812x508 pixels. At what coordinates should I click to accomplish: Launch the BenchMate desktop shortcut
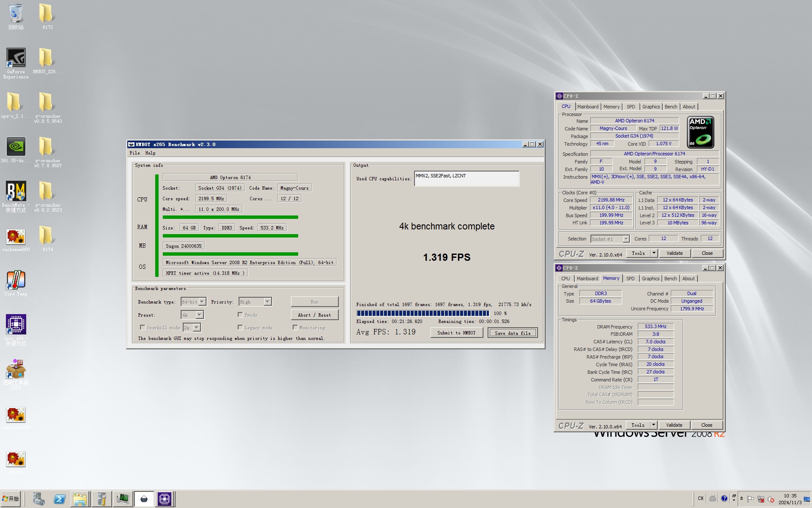[16, 197]
